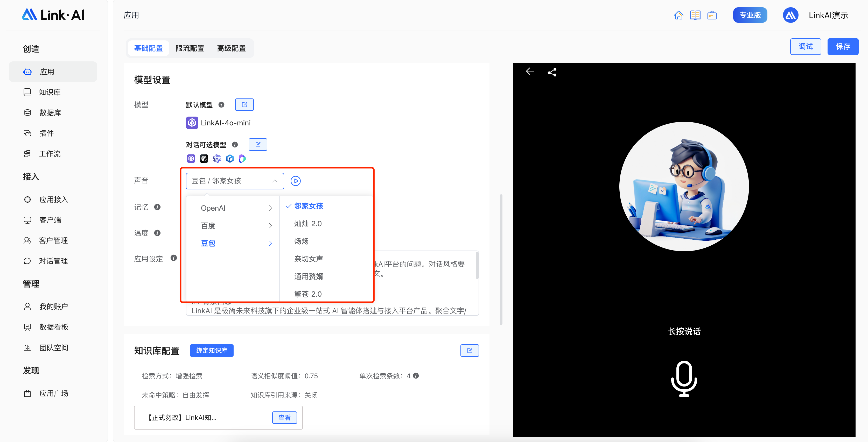Image resolution: width=868 pixels, height=442 pixels.
Task: Open 客户端 in the sidebar
Action: coord(53,220)
